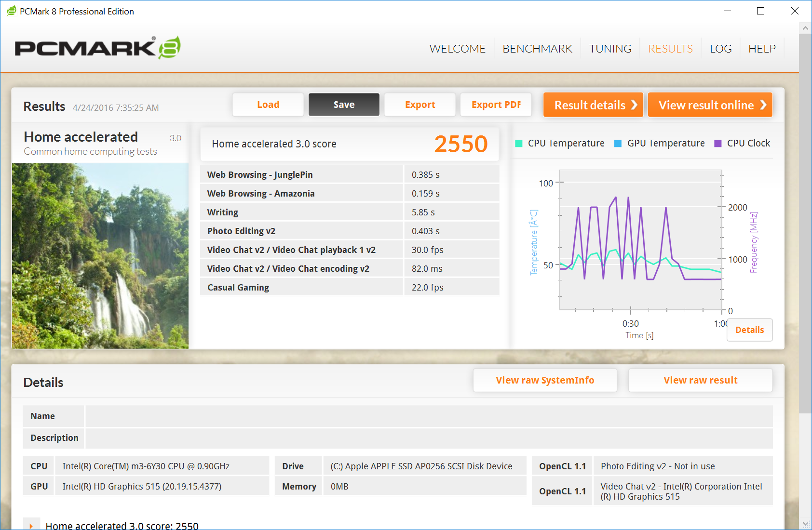Go to the TUNING tab
Screen dimensions: 812x530
[x=610, y=49]
